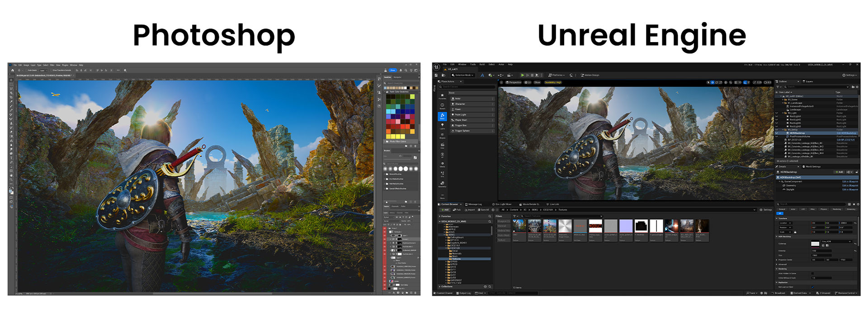Activate rotate gizmo tool in Unreal viewport
The image size is (868, 332).
pos(717,82)
